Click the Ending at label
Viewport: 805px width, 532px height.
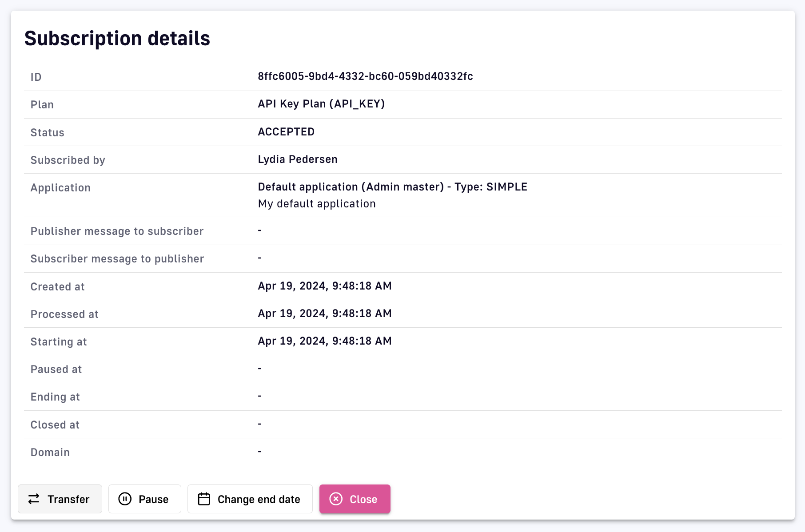[x=55, y=397]
